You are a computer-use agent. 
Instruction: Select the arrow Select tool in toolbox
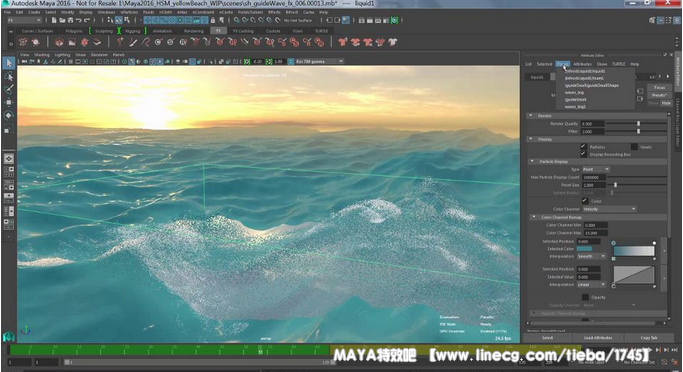(8, 63)
